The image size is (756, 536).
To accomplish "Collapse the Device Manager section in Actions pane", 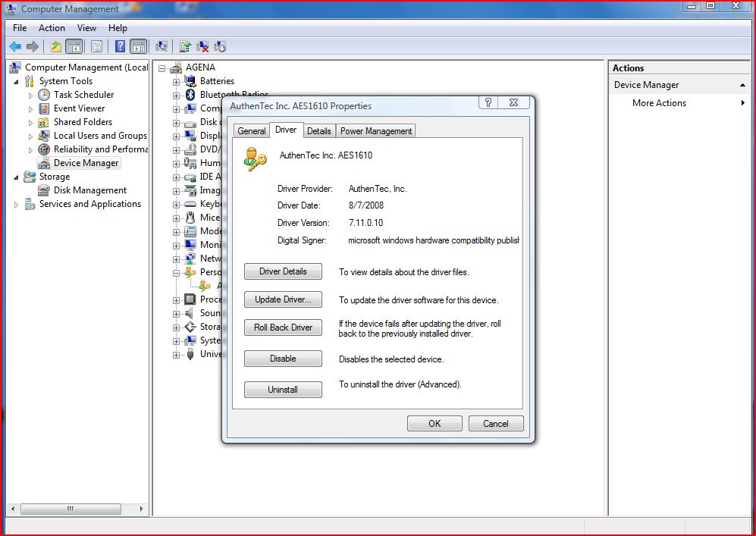I will pos(742,86).
